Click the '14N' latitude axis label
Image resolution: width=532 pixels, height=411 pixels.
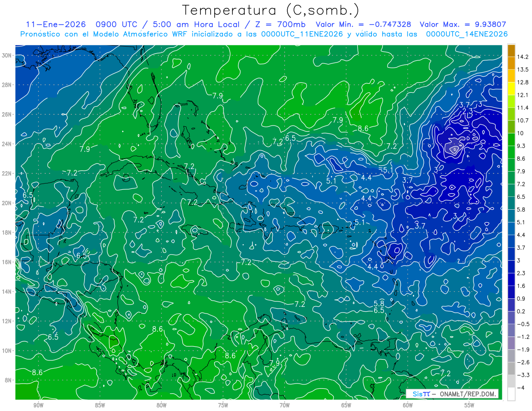(x=7, y=292)
